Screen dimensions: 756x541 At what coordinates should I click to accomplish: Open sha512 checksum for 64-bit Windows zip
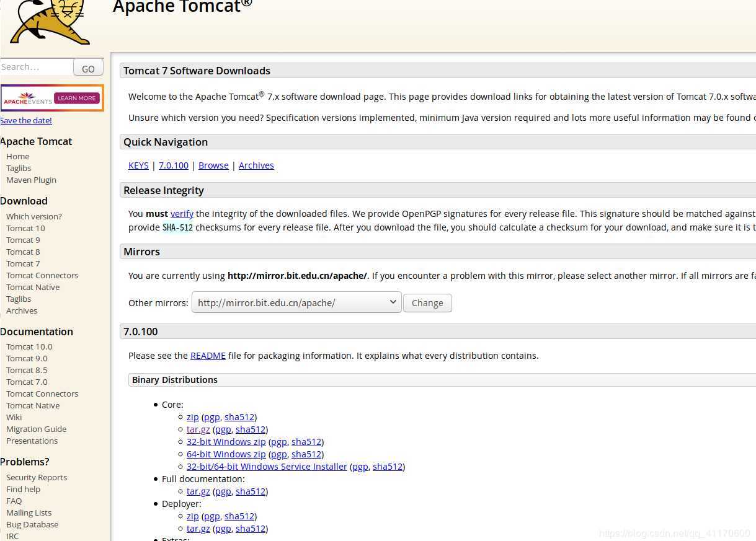point(306,454)
